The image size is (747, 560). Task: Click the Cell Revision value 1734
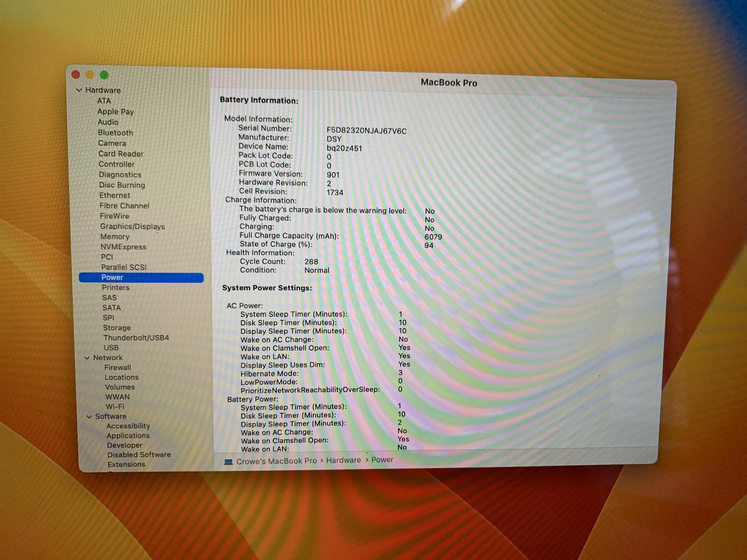click(335, 192)
